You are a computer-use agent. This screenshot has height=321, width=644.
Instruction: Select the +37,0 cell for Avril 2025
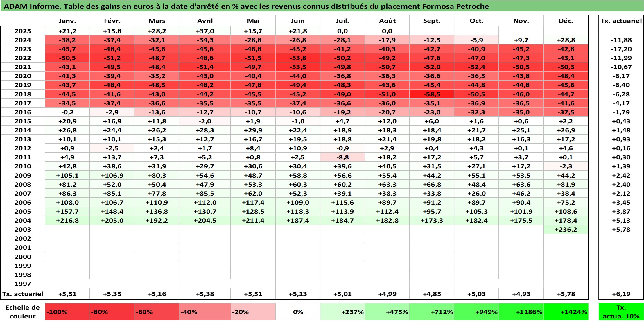pos(205,31)
